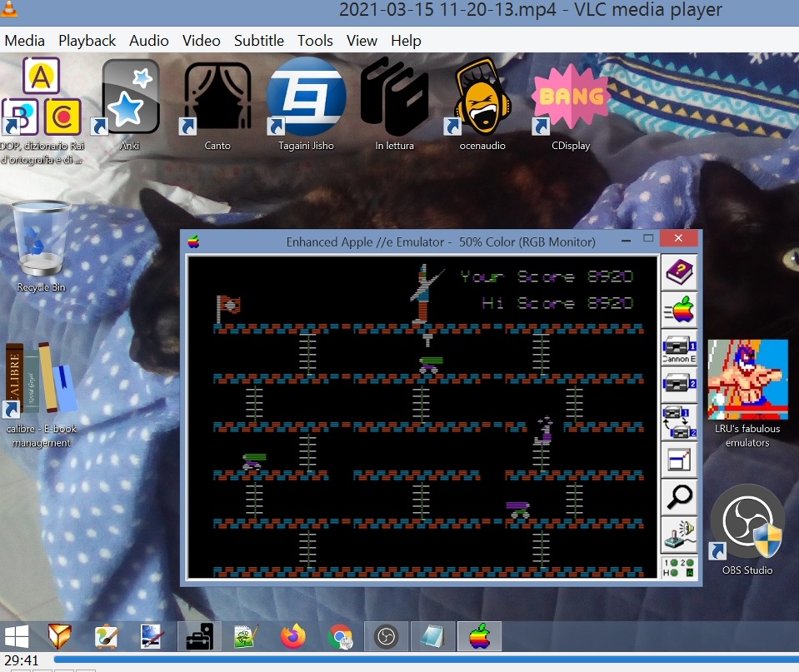Click the VLC seek bar progress slider
The height and width of the screenshot is (672, 799).
click(417, 660)
